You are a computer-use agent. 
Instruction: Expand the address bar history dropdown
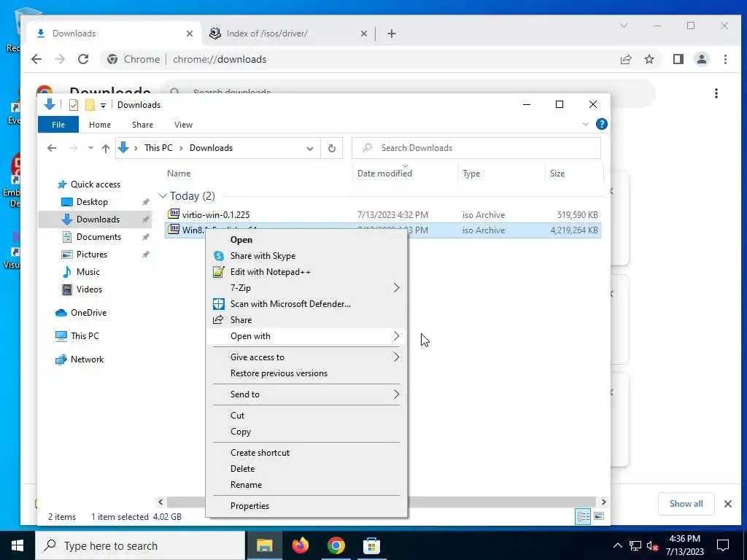click(309, 149)
